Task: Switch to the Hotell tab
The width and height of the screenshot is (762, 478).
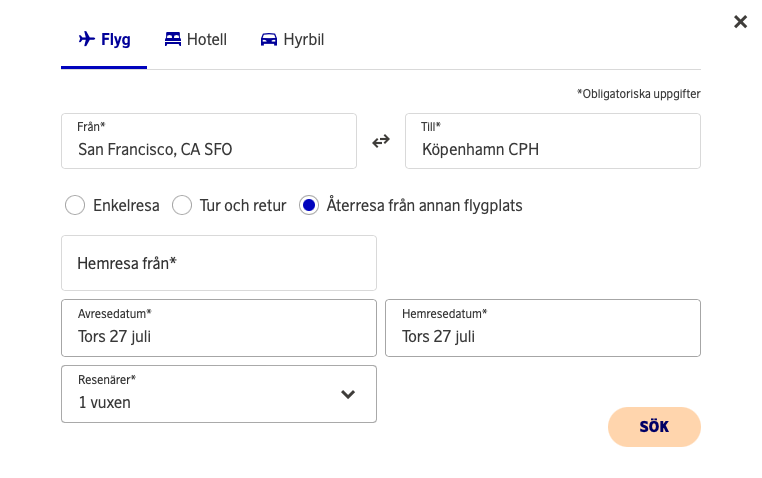Action: point(207,40)
